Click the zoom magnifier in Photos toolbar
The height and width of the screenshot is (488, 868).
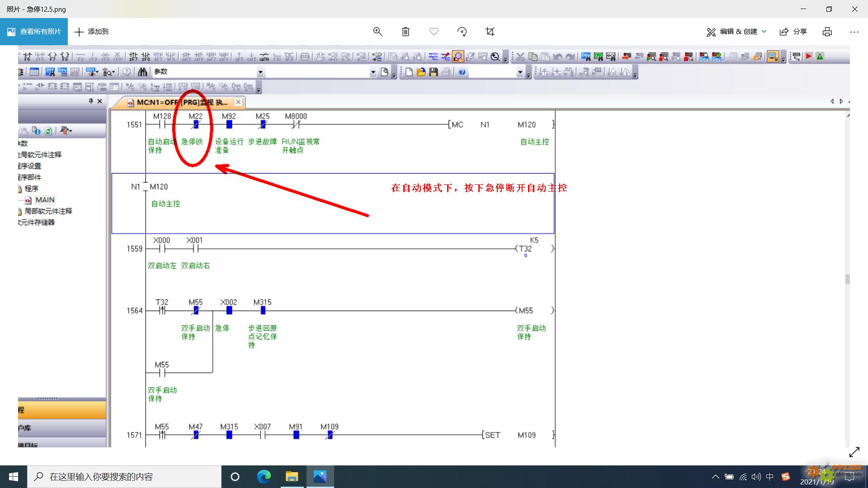point(377,32)
